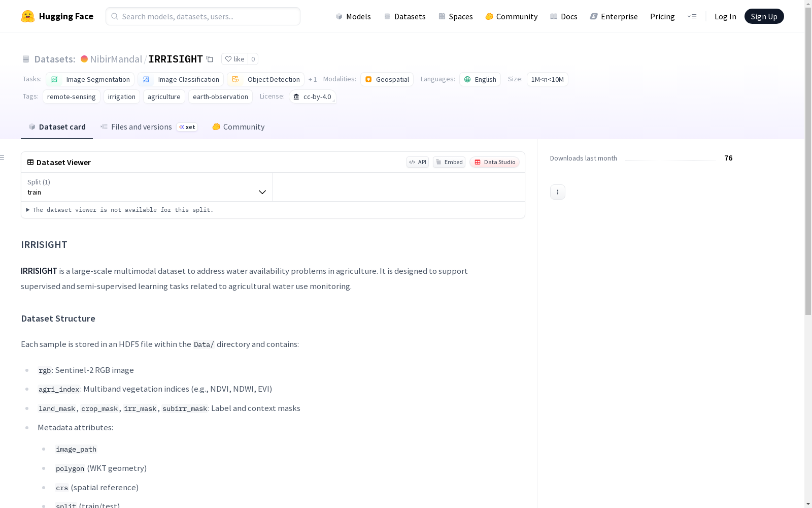The height and width of the screenshot is (508, 812).
Task: Click the downloads count 76
Action: pos(728,158)
